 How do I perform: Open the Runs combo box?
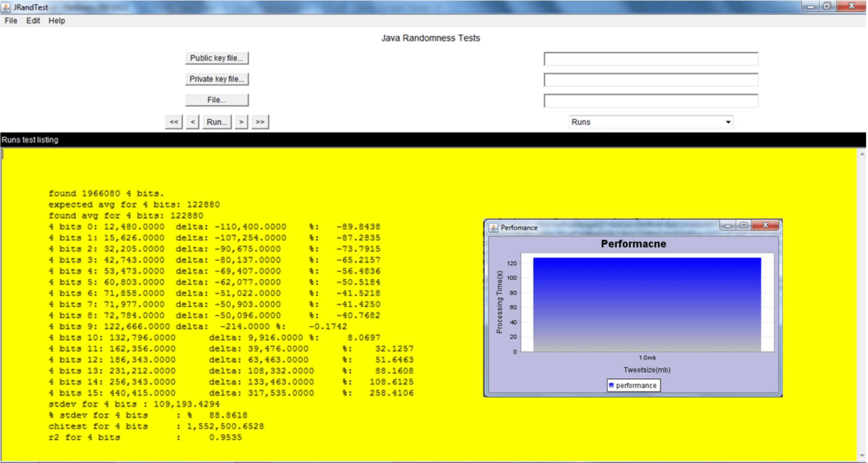point(647,122)
